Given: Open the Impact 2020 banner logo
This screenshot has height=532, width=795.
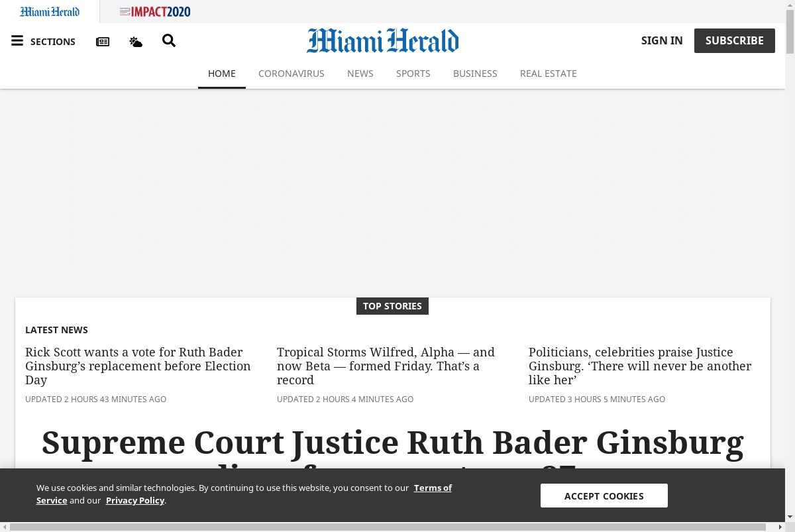Looking at the screenshot, I should [155, 11].
